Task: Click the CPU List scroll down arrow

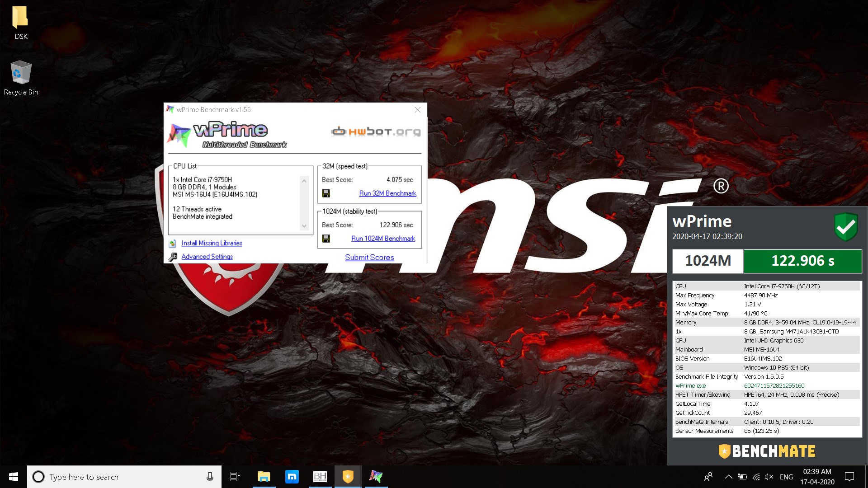Action: (304, 226)
